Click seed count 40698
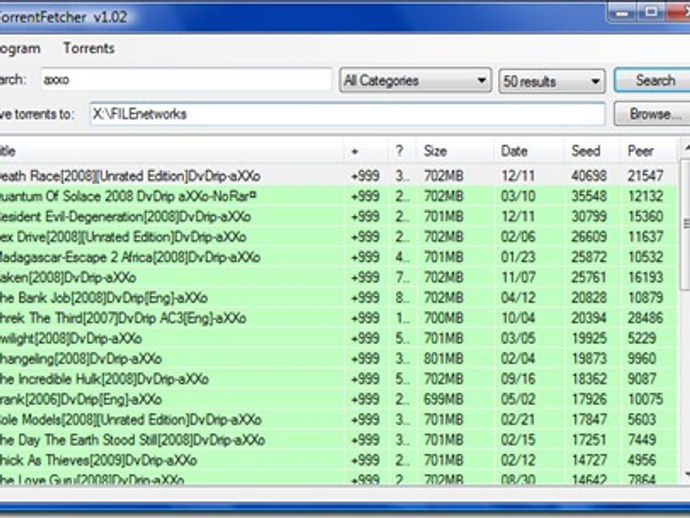This screenshot has height=518, width=690. point(589,176)
